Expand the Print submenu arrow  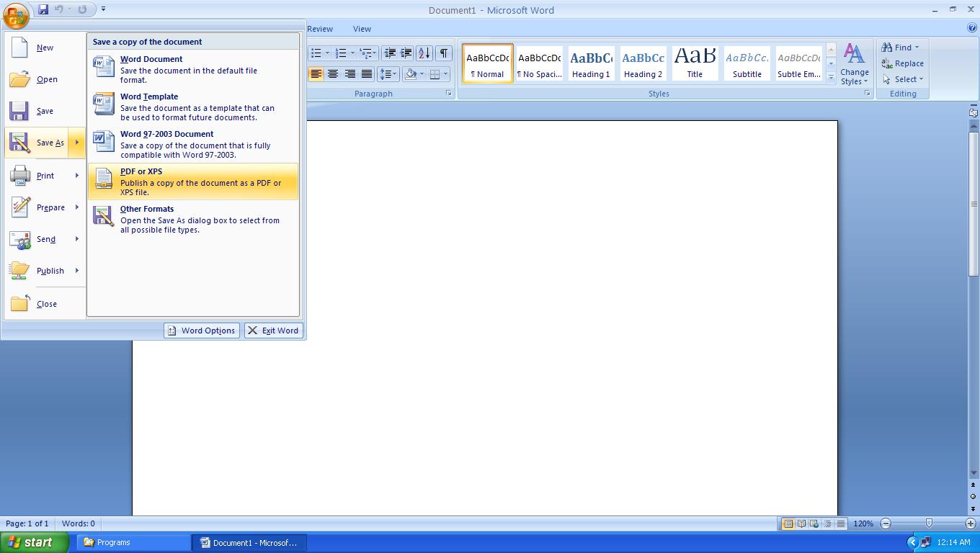[77, 176]
